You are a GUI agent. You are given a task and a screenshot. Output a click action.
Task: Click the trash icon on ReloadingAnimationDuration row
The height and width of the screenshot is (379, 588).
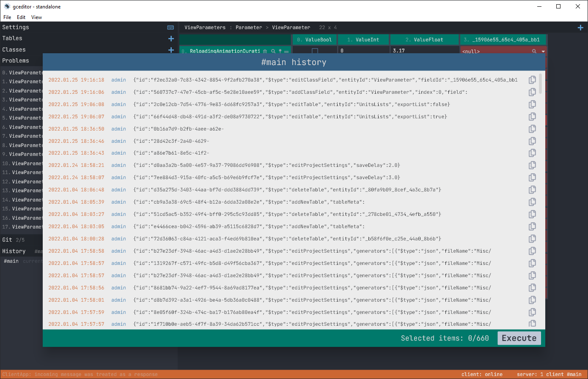click(x=265, y=52)
